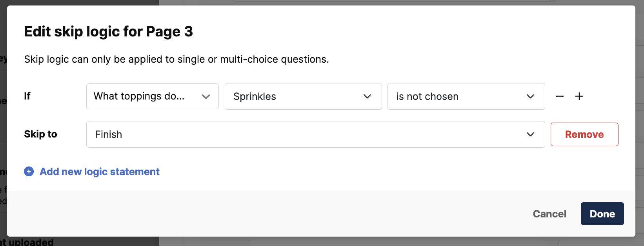The height and width of the screenshot is (246, 644).
Task: Add new logic statement link
Action: point(100,172)
